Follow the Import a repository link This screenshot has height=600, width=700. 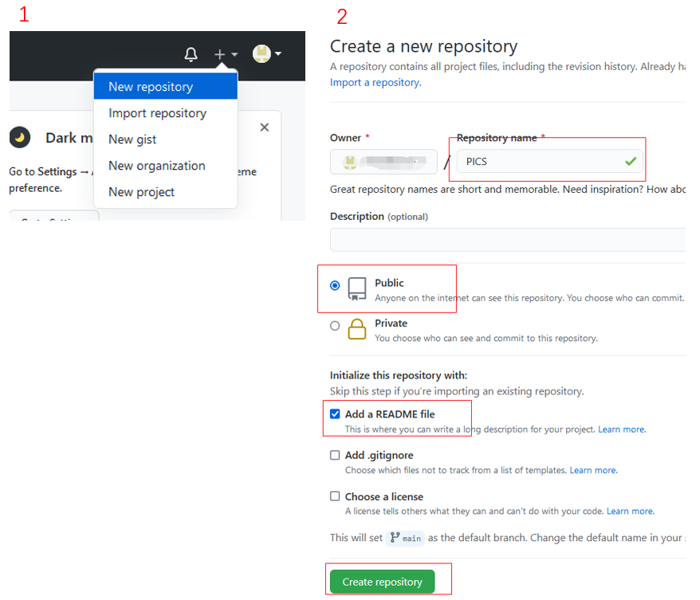[x=376, y=83]
